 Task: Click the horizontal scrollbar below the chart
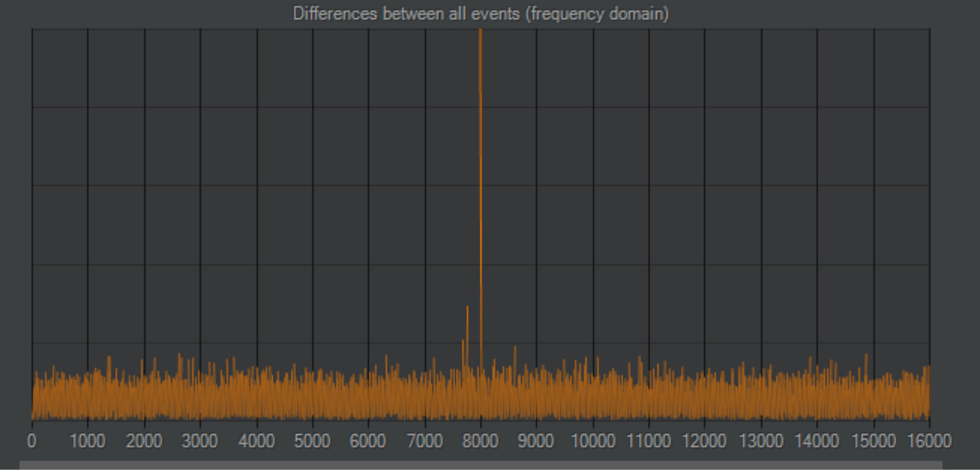[x=481, y=465]
